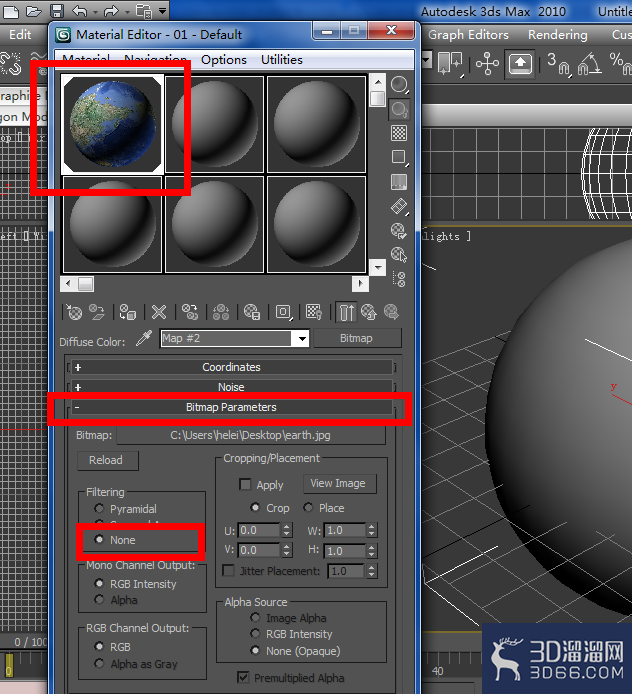Screen dimensions: 632x694
Task: Select None under Filtering
Action: pyautogui.click(x=99, y=540)
